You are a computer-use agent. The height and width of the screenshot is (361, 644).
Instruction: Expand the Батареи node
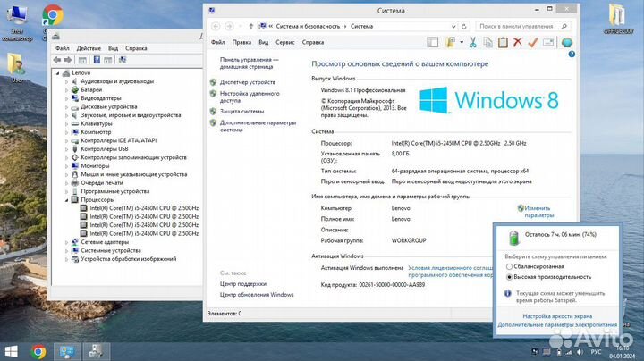pyautogui.click(x=66, y=90)
